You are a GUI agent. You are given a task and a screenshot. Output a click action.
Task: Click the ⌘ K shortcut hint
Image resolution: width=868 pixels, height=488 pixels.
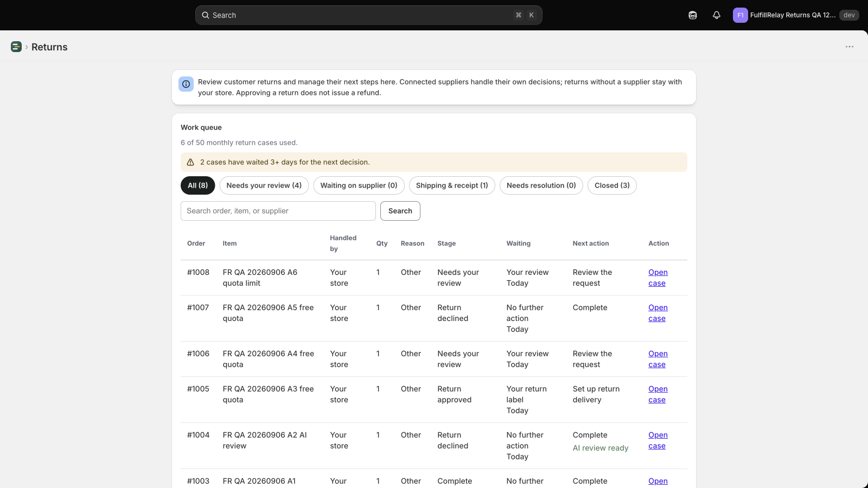(525, 15)
